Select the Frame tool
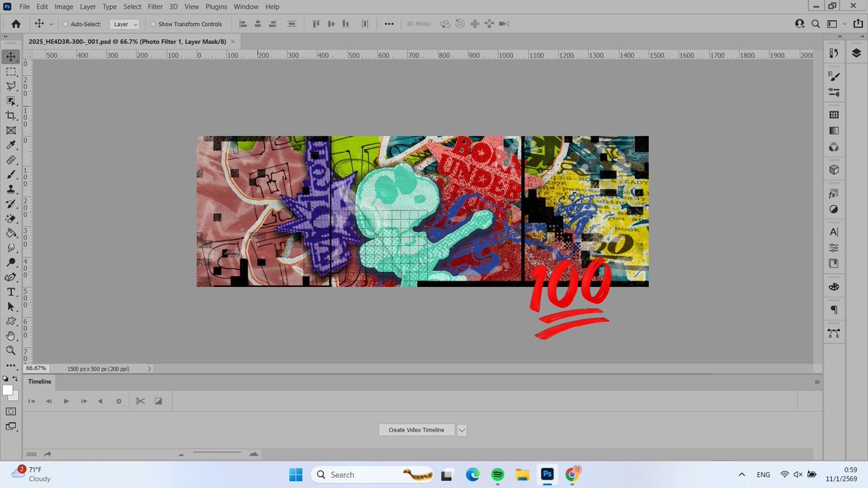Image resolution: width=868 pixels, height=488 pixels. (11, 130)
